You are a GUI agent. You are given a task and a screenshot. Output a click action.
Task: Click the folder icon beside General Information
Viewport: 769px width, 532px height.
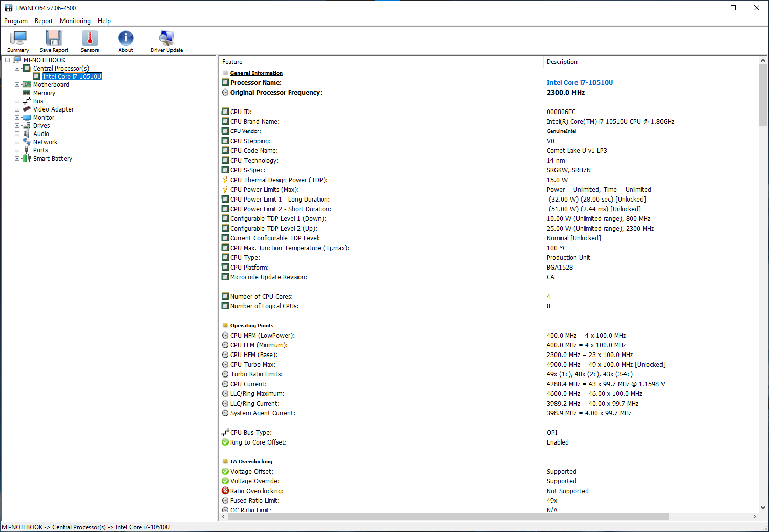[225, 73]
